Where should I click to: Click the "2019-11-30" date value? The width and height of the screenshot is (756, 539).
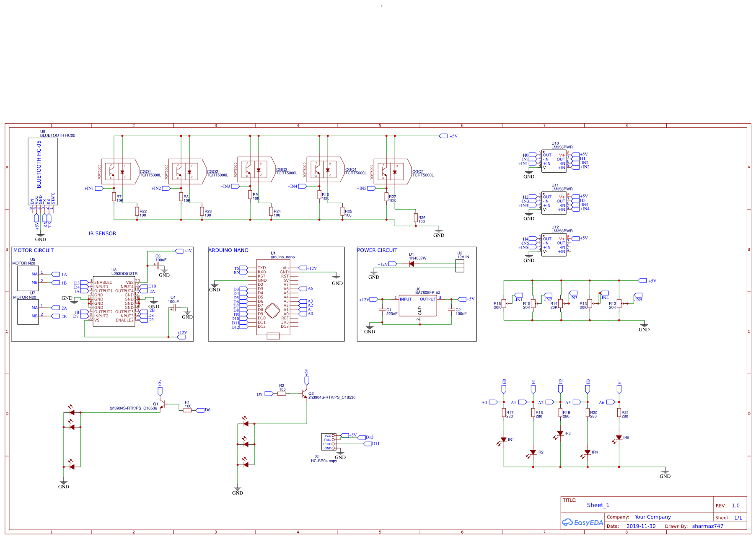[641, 526]
